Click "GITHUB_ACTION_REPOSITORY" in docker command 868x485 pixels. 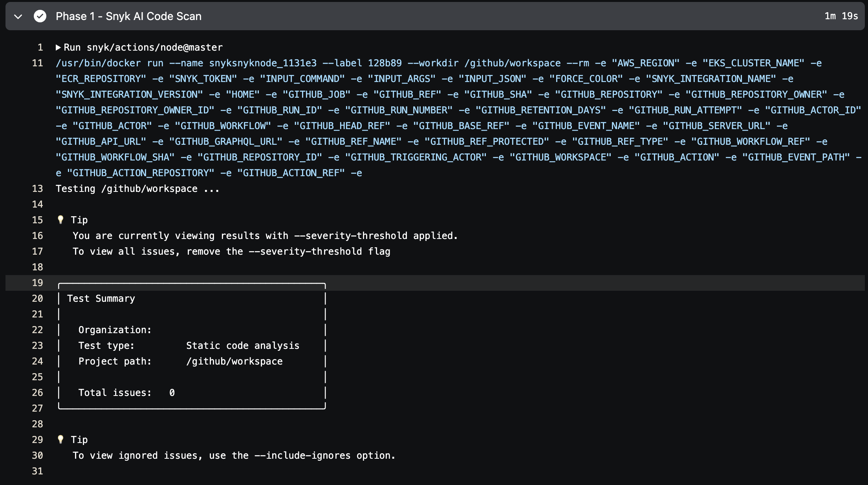(x=141, y=173)
